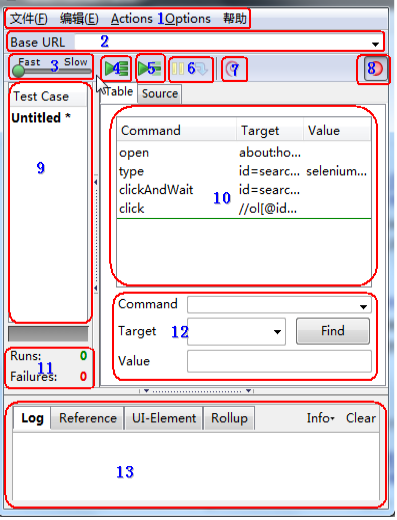Viewport: 397px width, 520px height.
Task: Open the Options menu
Action: point(188,19)
